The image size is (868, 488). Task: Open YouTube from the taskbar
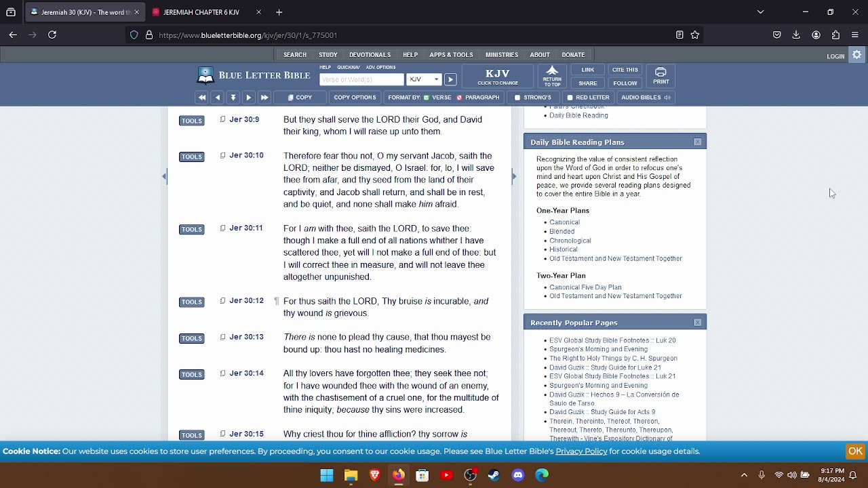click(446, 475)
